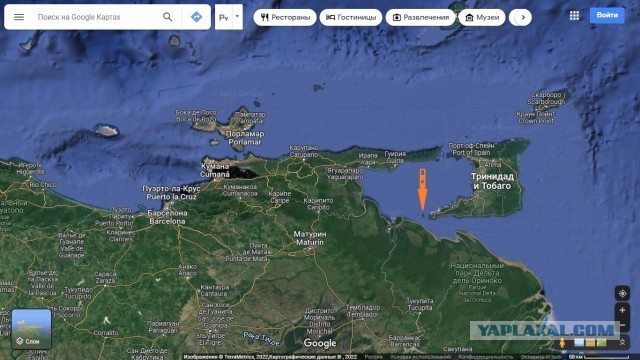Screen dimensions: 640x360
Task: Click the Пампатар Pampatar map label
Action: pos(250,118)
